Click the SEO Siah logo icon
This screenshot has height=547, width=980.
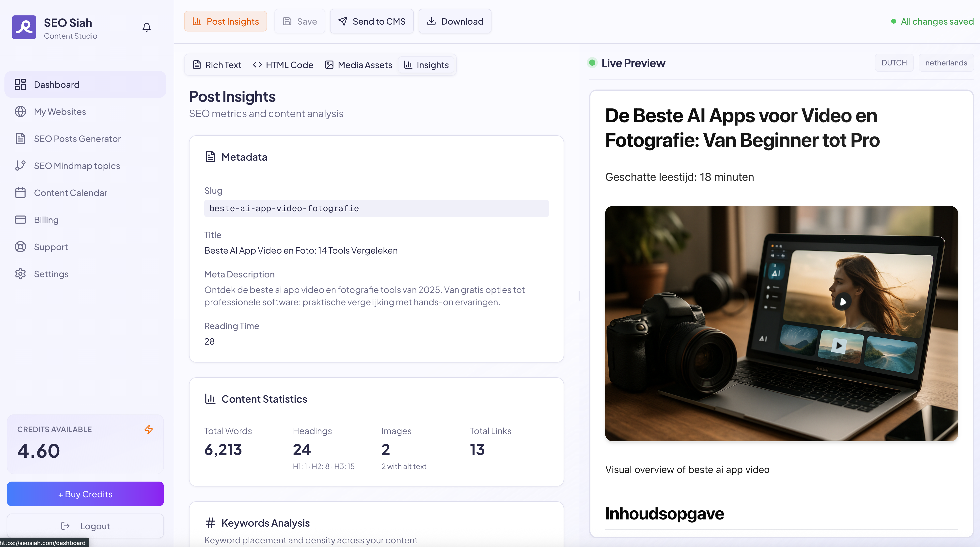click(x=24, y=27)
